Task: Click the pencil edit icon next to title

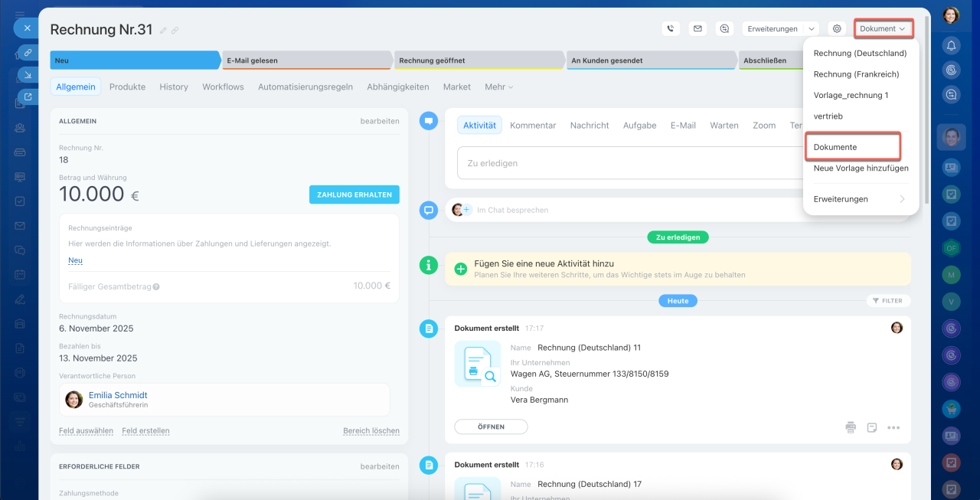Action: (163, 31)
